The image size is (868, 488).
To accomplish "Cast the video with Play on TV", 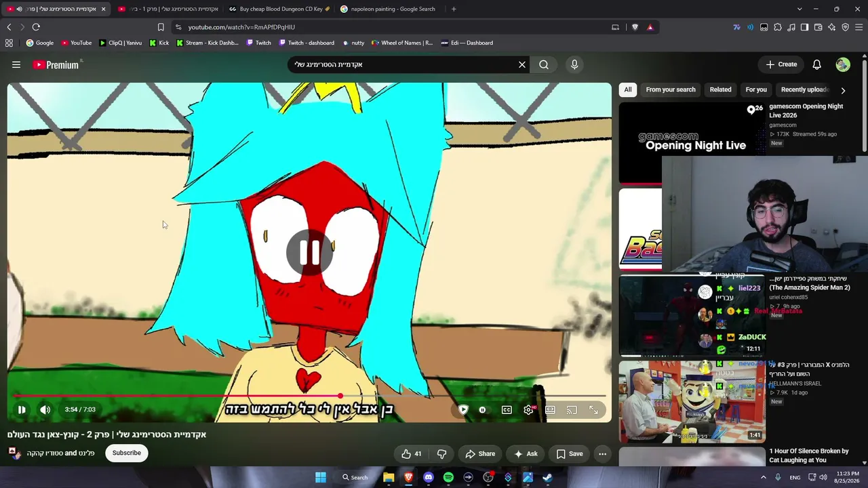I will (572, 409).
